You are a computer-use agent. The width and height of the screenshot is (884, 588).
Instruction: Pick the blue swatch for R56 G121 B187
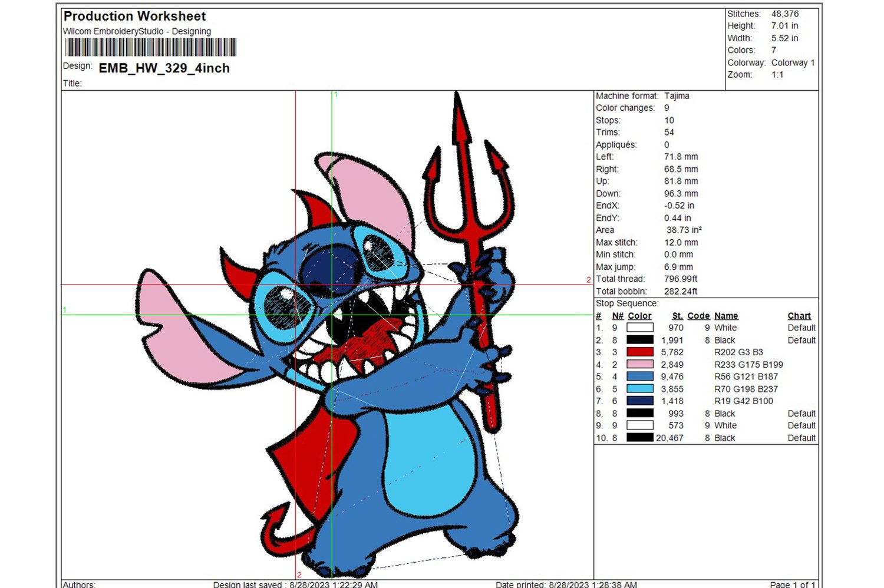click(640, 376)
